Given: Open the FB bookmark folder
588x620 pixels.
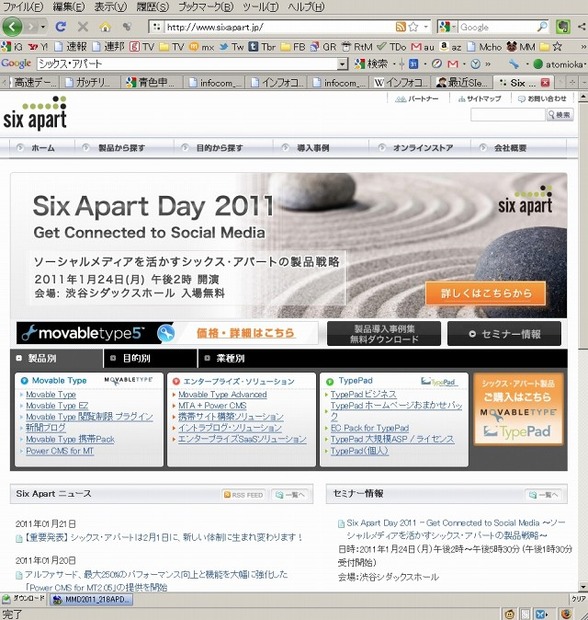Looking at the screenshot, I should click(x=293, y=47).
